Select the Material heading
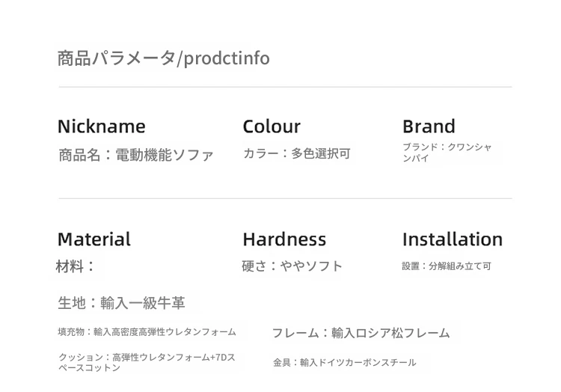The width and height of the screenshot is (561, 392). (x=94, y=239)
